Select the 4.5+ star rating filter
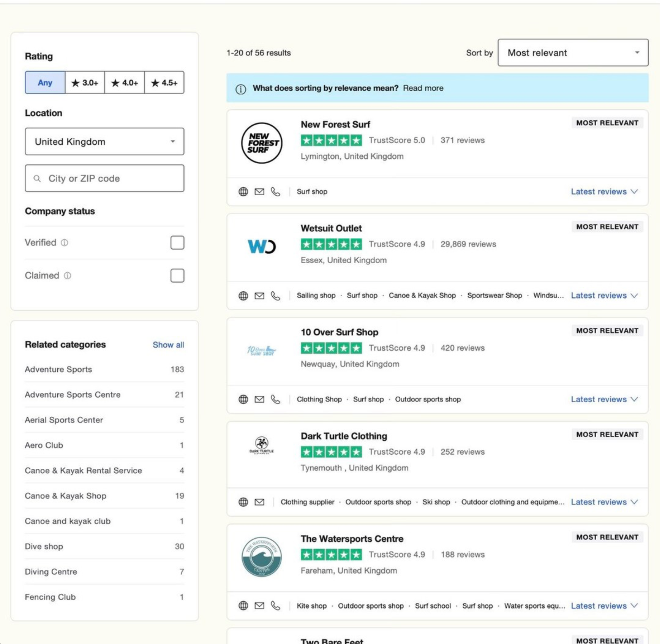660x644 pixels. pyautogui.click(x=164, y=83)
